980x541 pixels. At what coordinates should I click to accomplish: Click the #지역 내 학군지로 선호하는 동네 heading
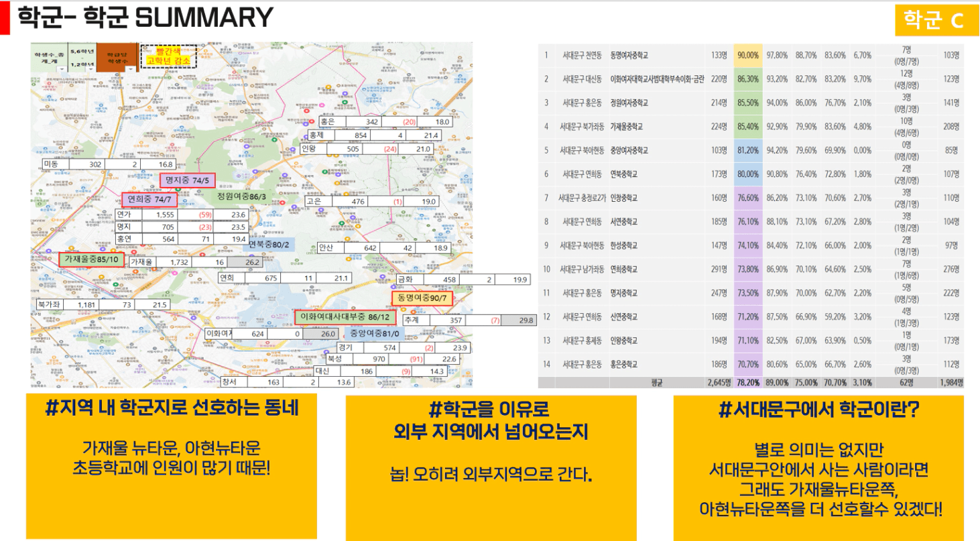tap(171, 408)
